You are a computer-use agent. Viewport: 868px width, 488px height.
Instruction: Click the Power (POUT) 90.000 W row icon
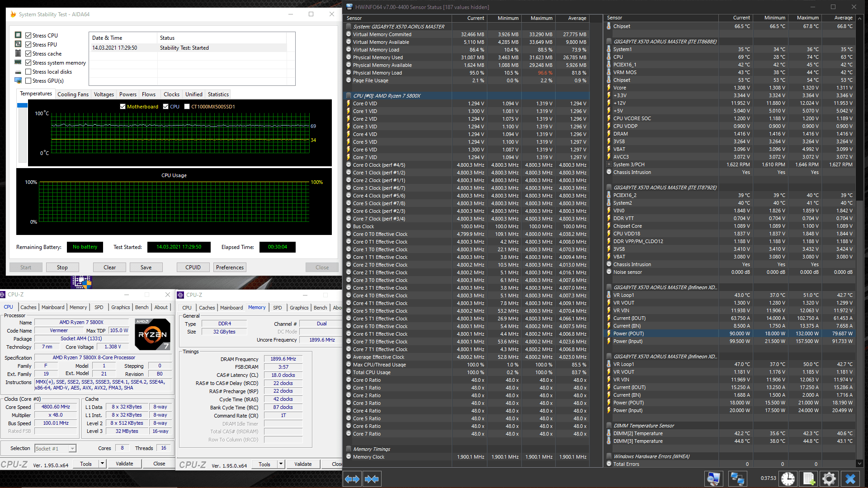609,333
